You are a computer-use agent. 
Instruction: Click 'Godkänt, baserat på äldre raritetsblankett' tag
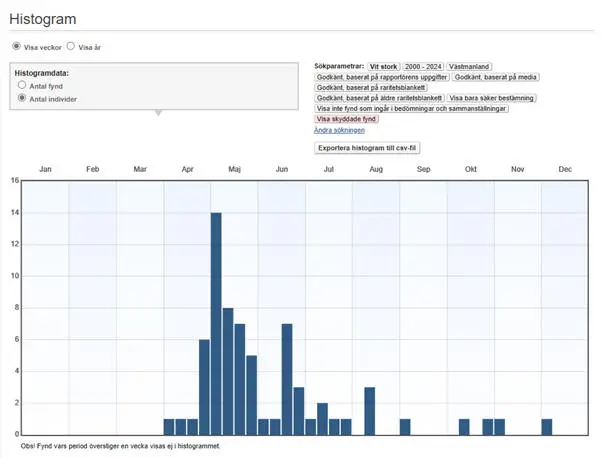(x=379, y=98)
